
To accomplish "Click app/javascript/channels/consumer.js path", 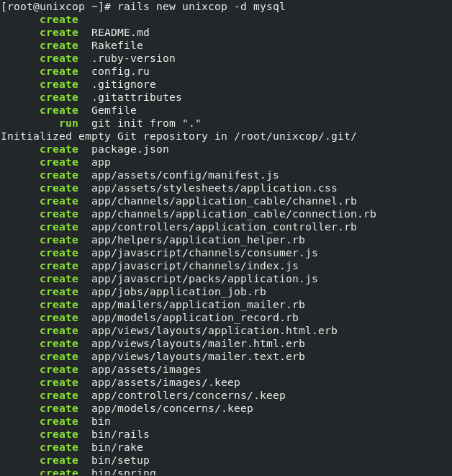I will point(204,253).
